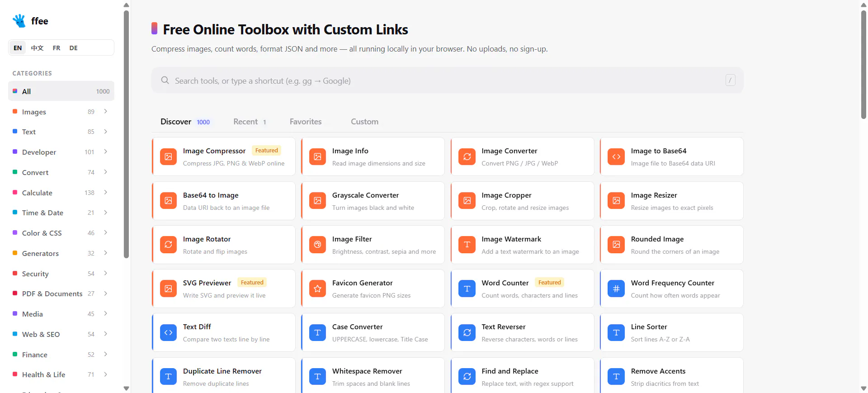
Task: Expand the Calculate category chevron
Action: (105, 192)
